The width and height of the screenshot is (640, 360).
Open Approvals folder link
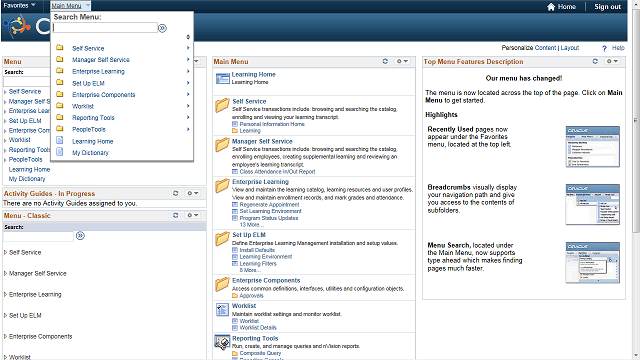click(x=251, y=296)
